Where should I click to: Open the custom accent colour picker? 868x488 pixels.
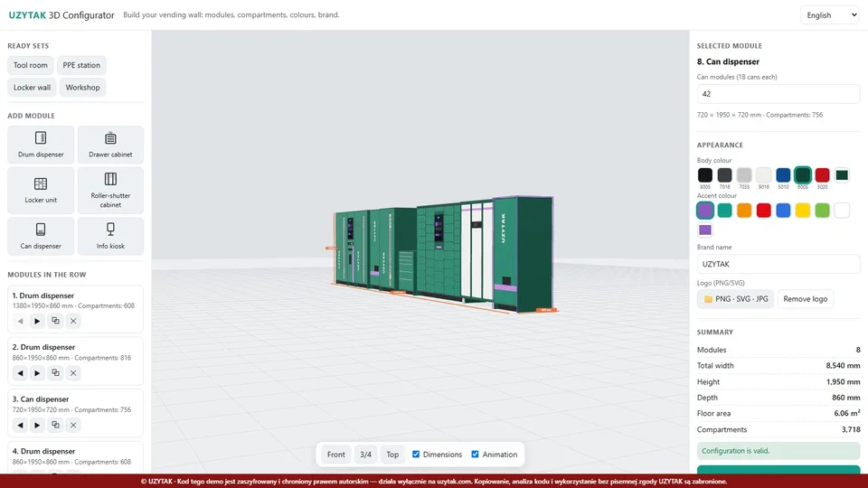[704, 230]
